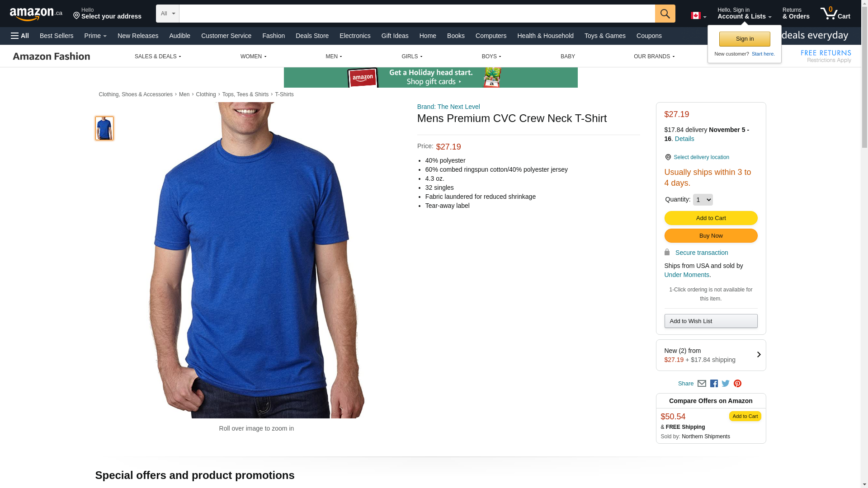Expand the search category All dropdown
This screenshot has width=868, height=488.
168,14
